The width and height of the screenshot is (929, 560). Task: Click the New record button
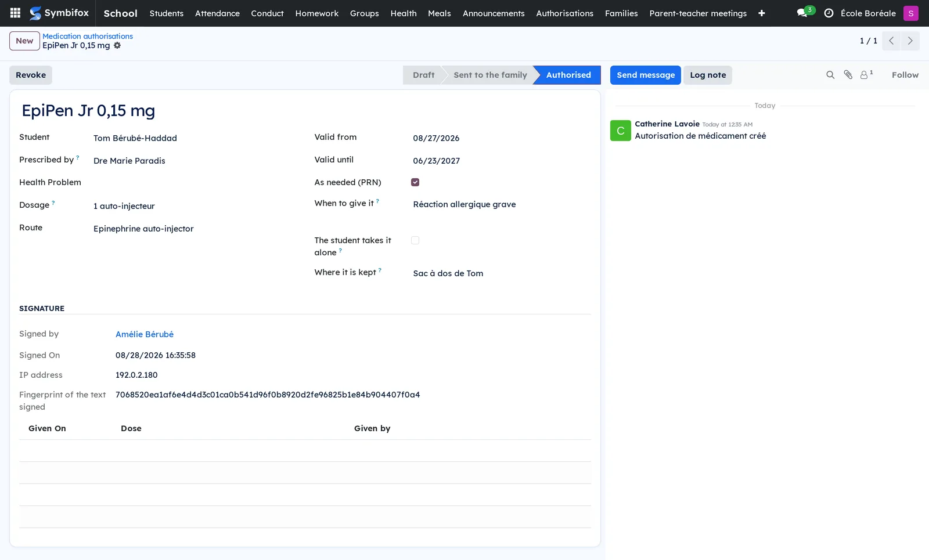point(24,41)
